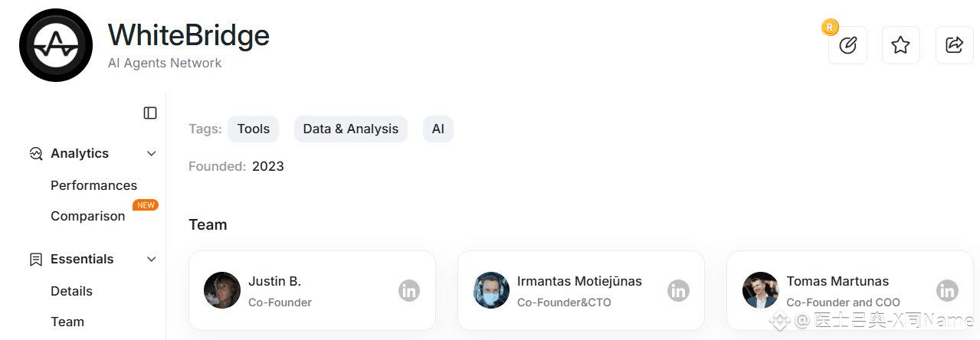Click the Essentials section icon
Image resolution: width=980 pixels, height=340 pixels.
(x=36, y=260)
